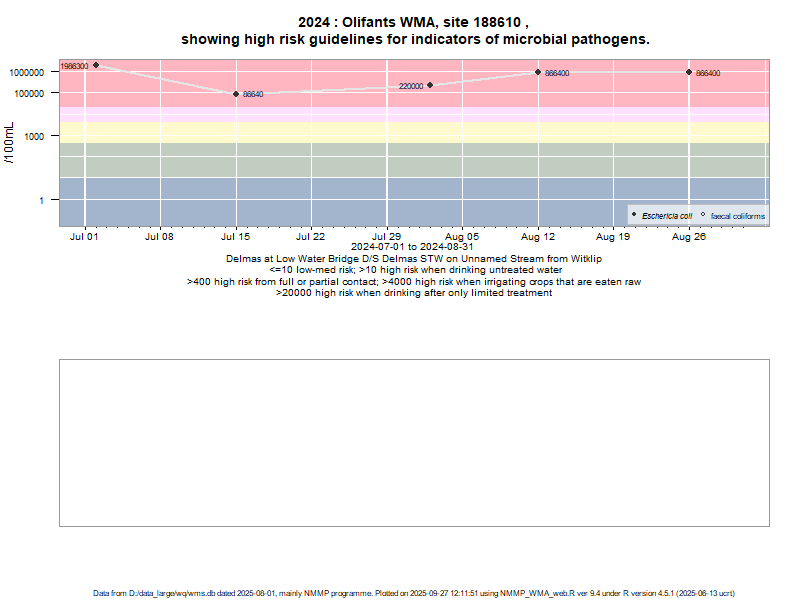Viewport: 800px width, 600px height.
Task: Click the Aug 19 x-axis tick label
Action: (x=613, y=237)
